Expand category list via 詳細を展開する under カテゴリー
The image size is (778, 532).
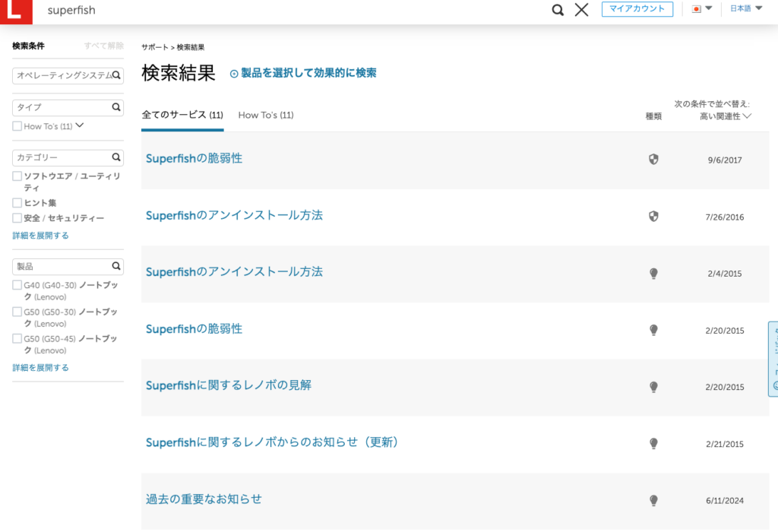pyautogui.click(x=40, y=236)
